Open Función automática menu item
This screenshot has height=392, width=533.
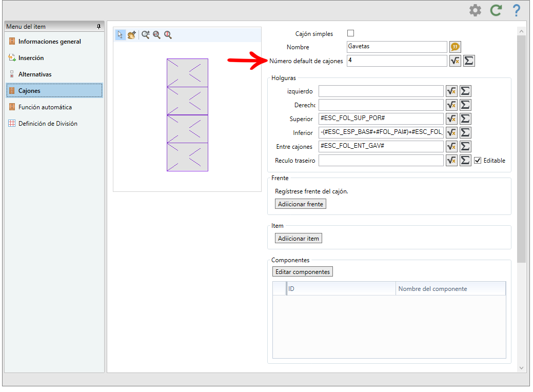(54, 107)
